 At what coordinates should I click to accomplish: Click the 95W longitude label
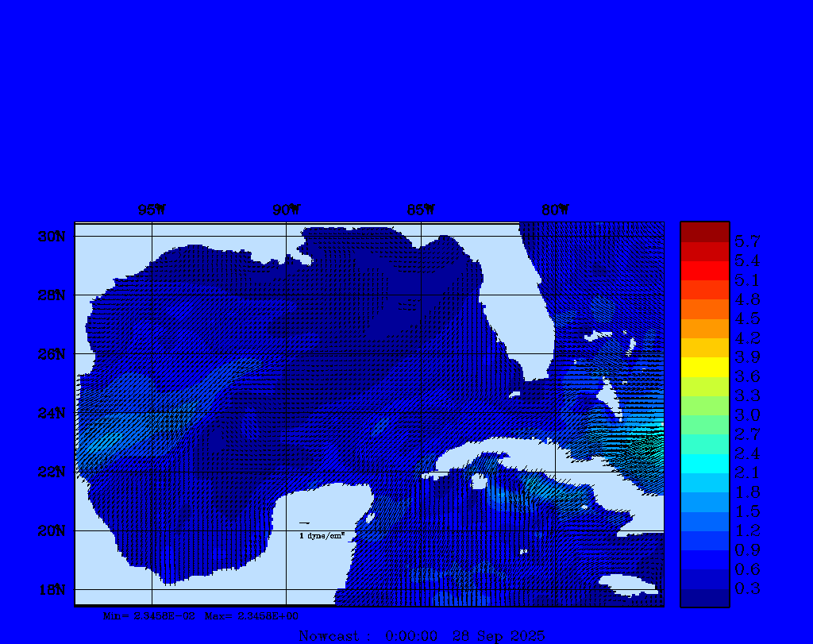point(152,210)
